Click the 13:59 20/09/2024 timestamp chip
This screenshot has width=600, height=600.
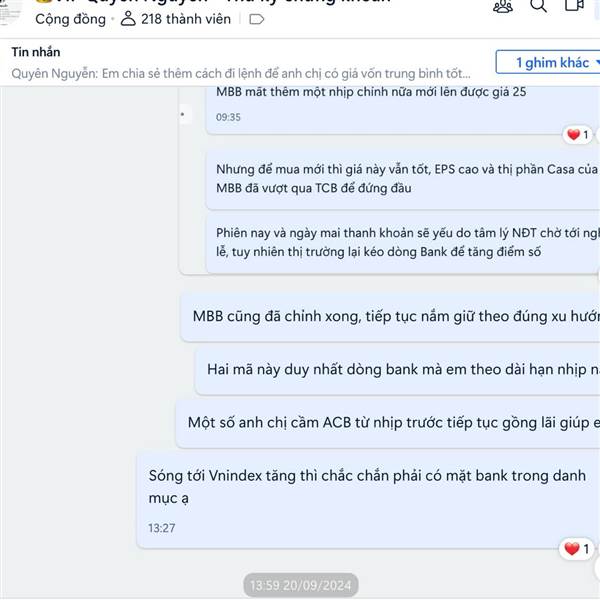(x=300, y=585)
